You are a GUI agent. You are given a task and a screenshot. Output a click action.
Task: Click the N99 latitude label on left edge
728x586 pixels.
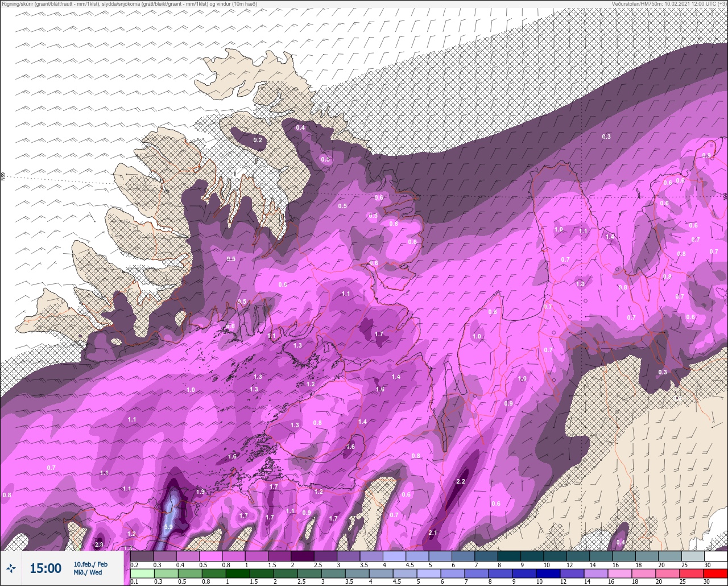(3, 177)
